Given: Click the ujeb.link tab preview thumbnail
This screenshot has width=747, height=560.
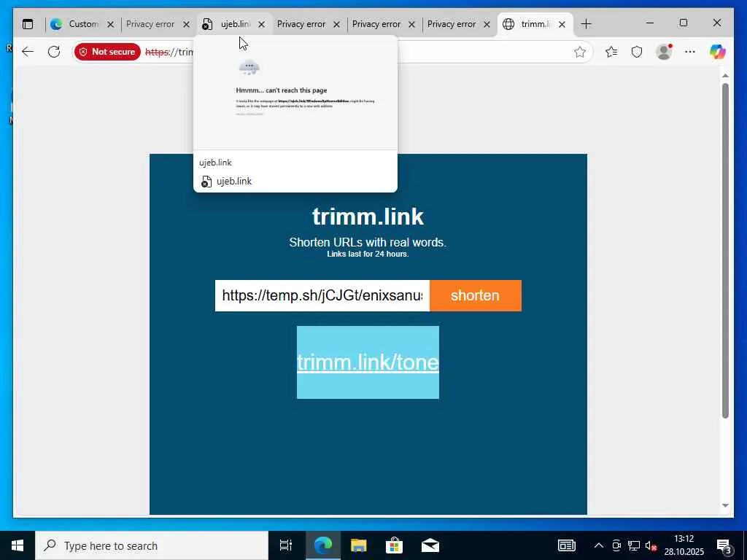Looking at the screenshot, I should (x=295, y=93).
